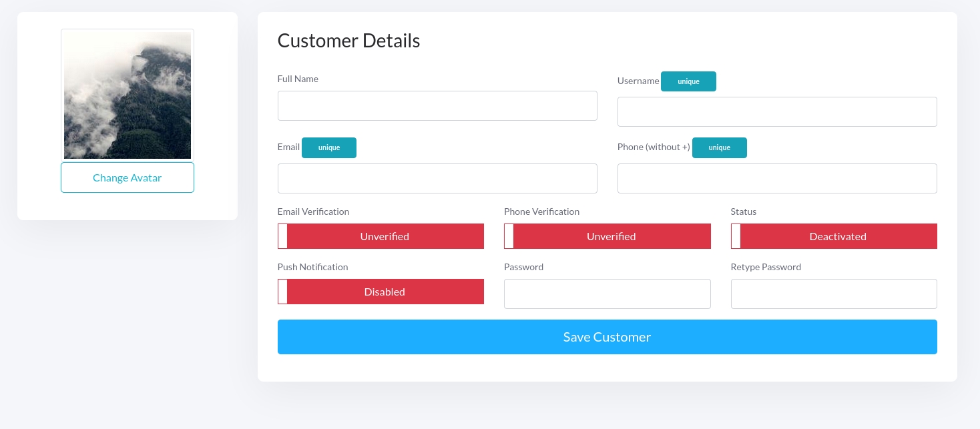Select the Email input field
Viewport: 980px width, 429px height.
click(x=437, y=179)
